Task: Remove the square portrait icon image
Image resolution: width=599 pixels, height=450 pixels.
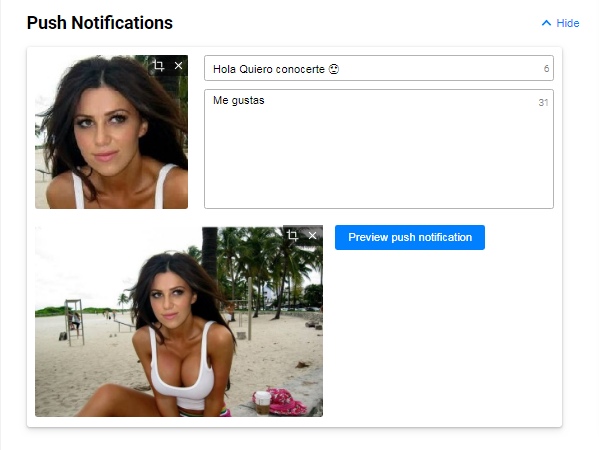Action: pos(178,66)
